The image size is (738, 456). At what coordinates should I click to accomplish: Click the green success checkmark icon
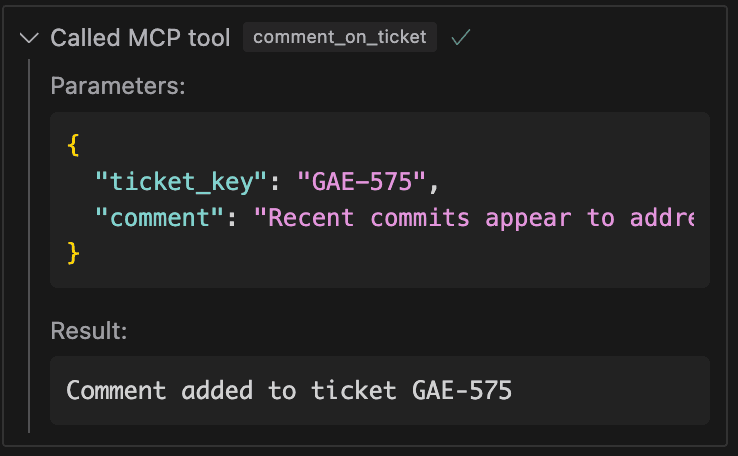460,38
